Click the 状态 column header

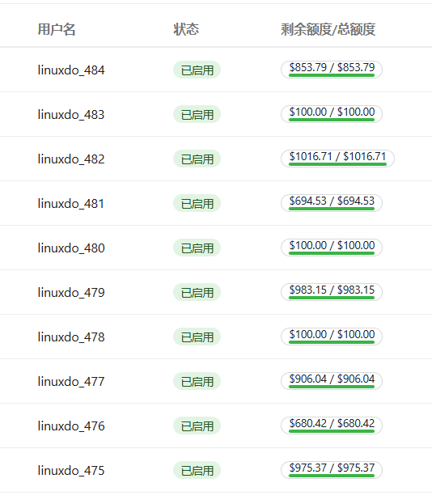point(186,29)
